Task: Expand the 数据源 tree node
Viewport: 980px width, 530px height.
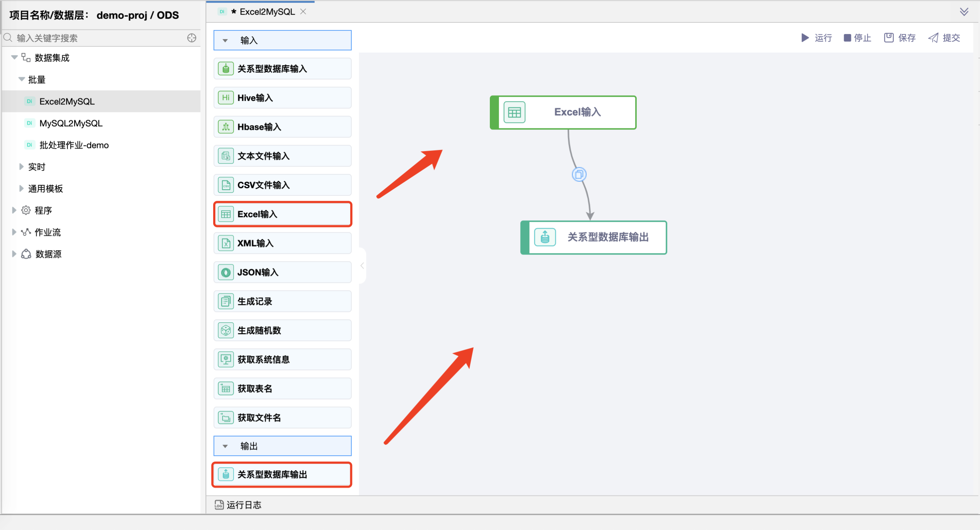Action: point(14,254)
